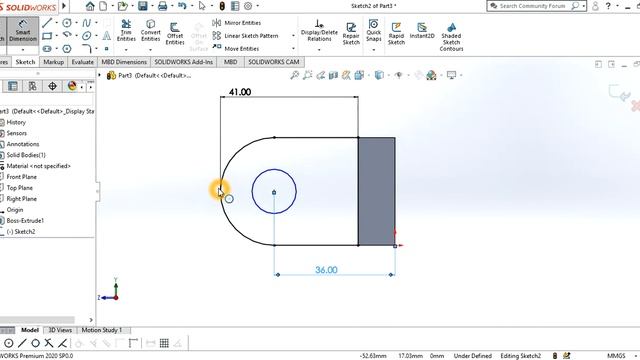Viewport: 640px width, 360px height.
Task: Select the Sketch Fillet tool
Action: click(87, 49)
